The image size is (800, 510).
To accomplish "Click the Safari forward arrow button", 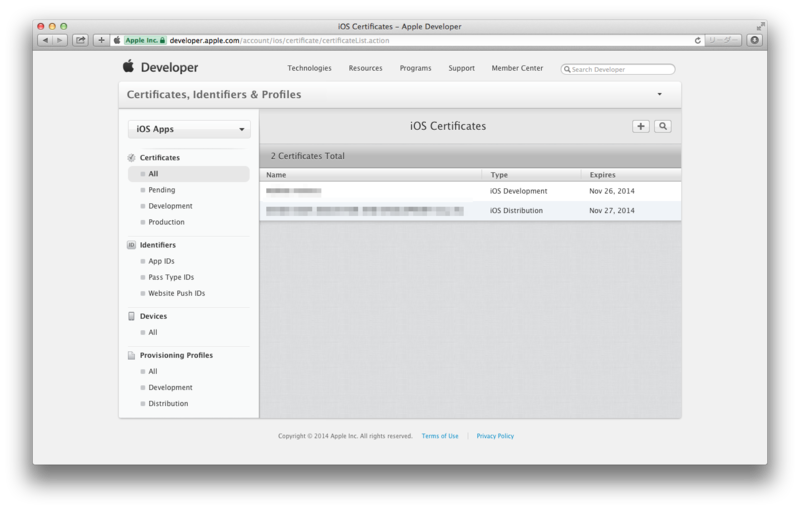I will (60, 40).
